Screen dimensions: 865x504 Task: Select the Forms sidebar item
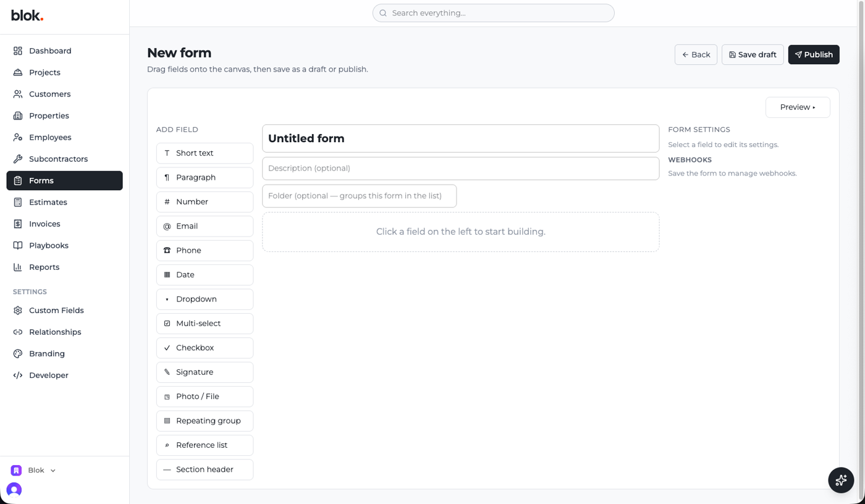point(64,180)
